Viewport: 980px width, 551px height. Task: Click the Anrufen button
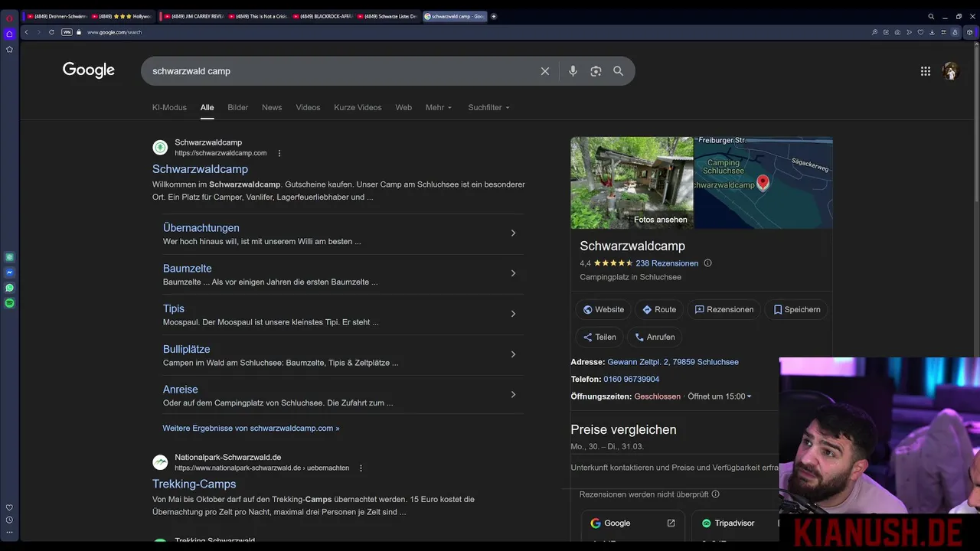coord(655,337)
